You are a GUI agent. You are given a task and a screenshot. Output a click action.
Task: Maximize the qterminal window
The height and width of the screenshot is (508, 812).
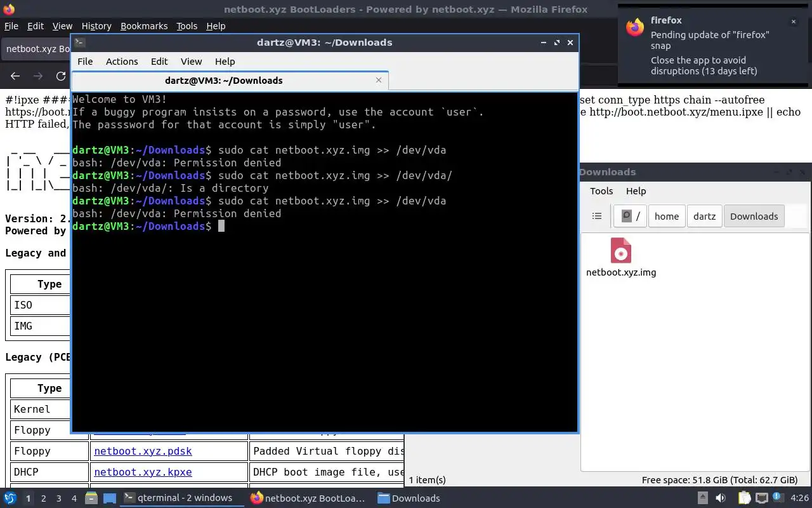[557, 43]
